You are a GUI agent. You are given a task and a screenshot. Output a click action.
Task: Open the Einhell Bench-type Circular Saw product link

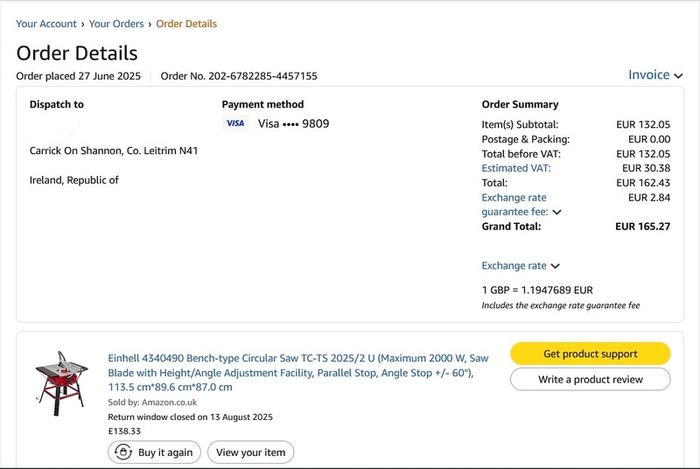tap(298, 373)
